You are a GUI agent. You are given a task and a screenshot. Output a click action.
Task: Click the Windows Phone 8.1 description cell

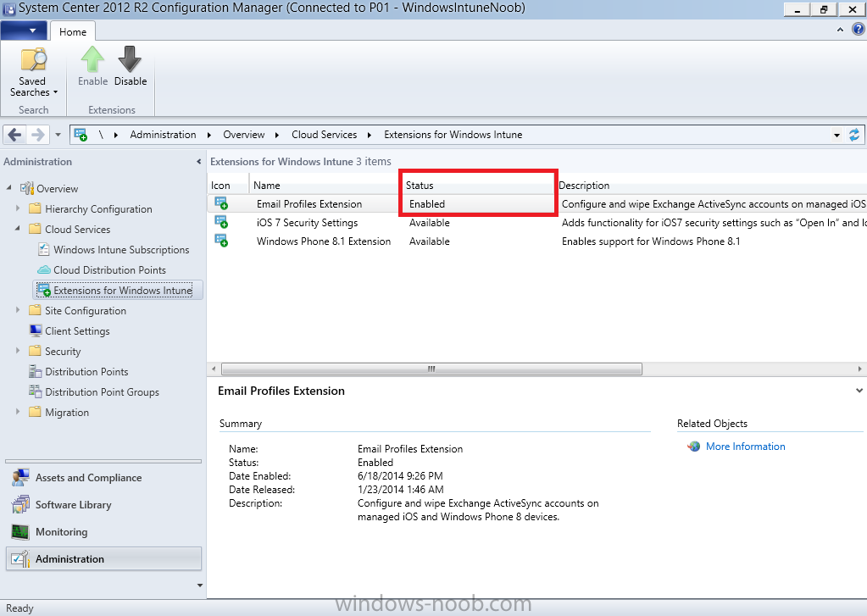click(651, 241)
